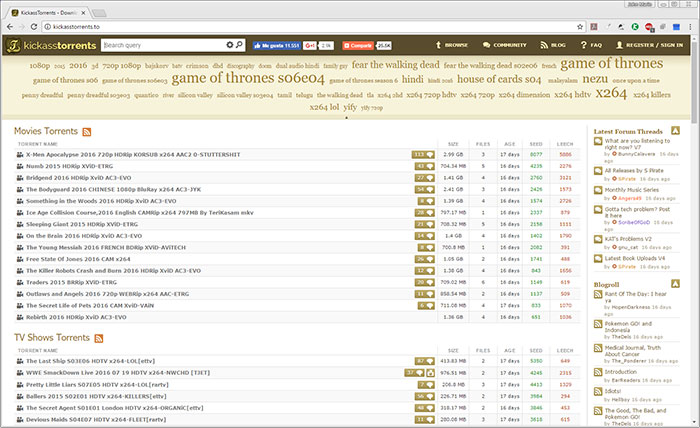Open Pretty Little Liars S07E05 torrent

point(97,384)
